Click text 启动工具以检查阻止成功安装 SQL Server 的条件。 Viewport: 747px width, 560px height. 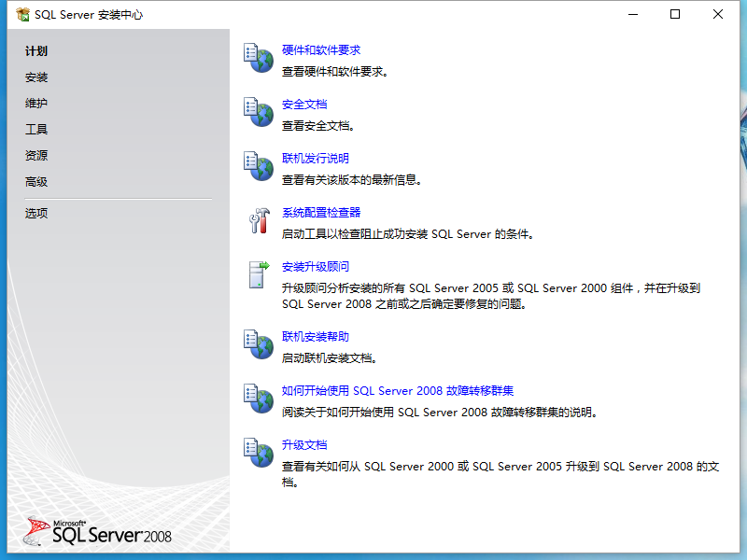tap(408, 234)
